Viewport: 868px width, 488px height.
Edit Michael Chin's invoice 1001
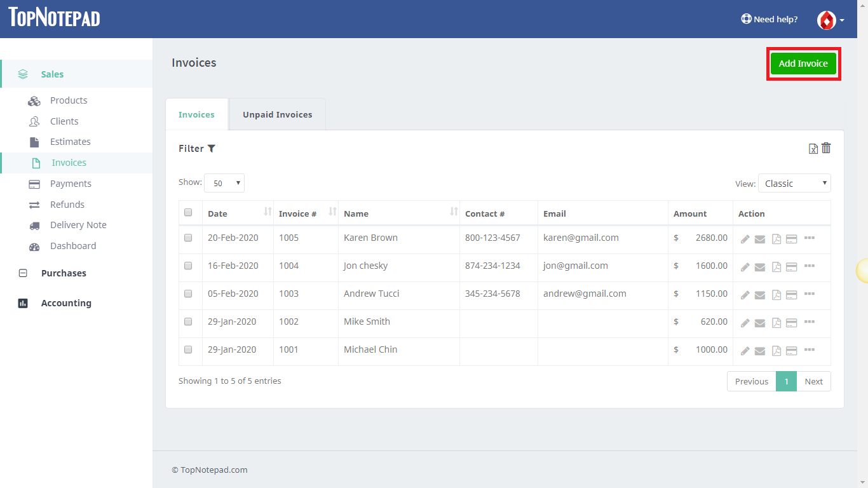[x=745, y=351]
